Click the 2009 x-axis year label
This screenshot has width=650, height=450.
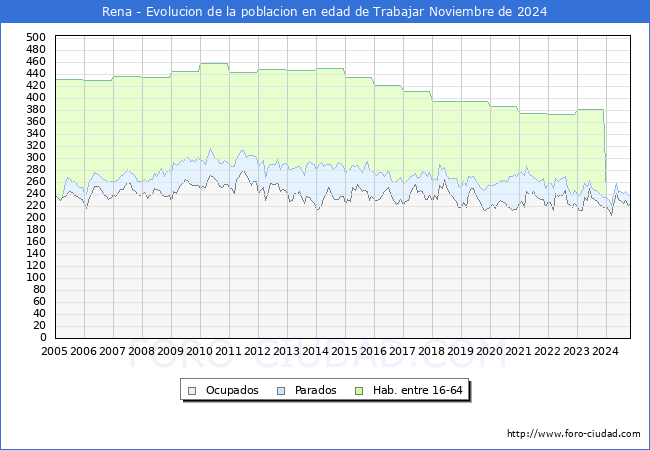[x=170, y=351]
